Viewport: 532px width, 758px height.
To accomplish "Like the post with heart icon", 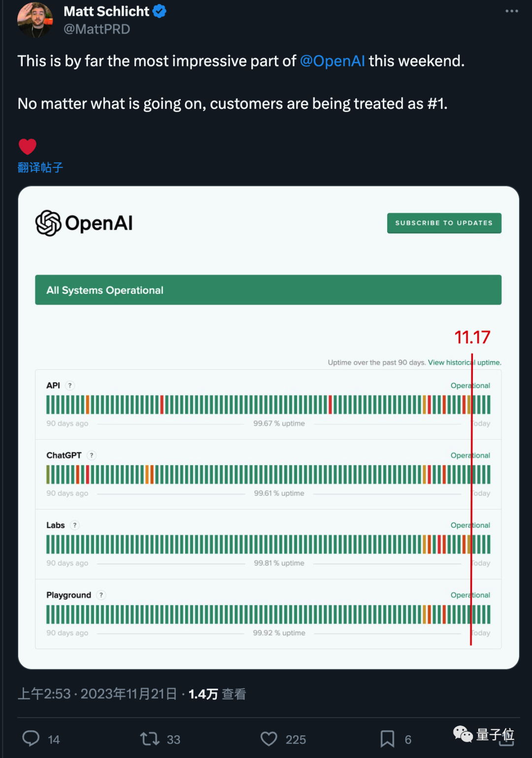I will (x=269, y=738).
